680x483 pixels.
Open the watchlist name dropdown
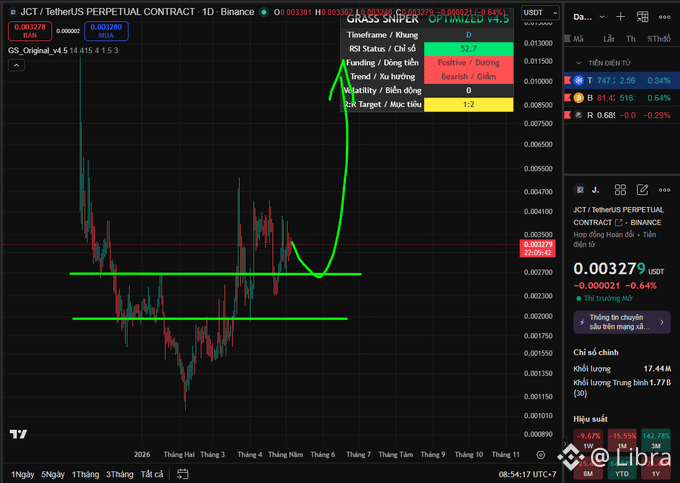coord(588,17)
